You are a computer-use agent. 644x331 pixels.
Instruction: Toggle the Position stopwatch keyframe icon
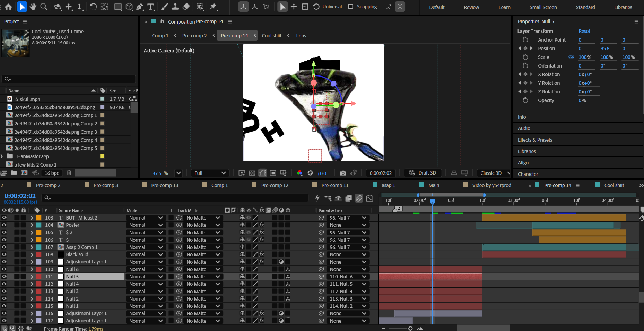[x=525, y=48]
